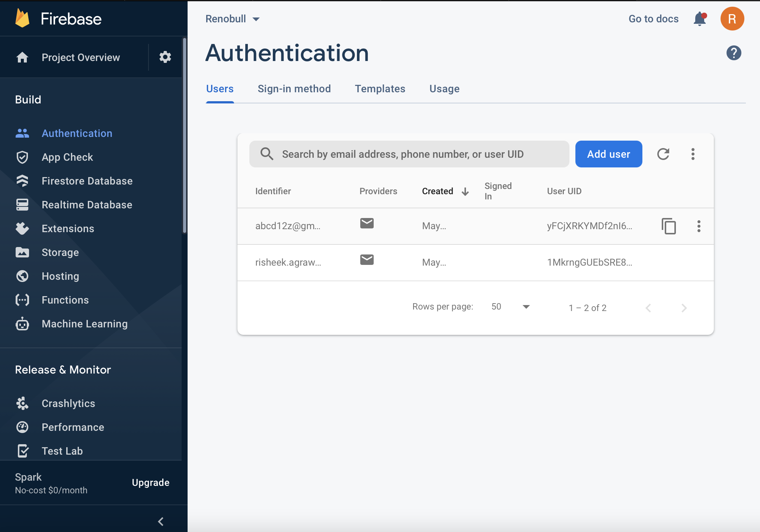Click the Firebase flame logo
Viewport: 760px width, 532px height.
(x=22, y=19)
